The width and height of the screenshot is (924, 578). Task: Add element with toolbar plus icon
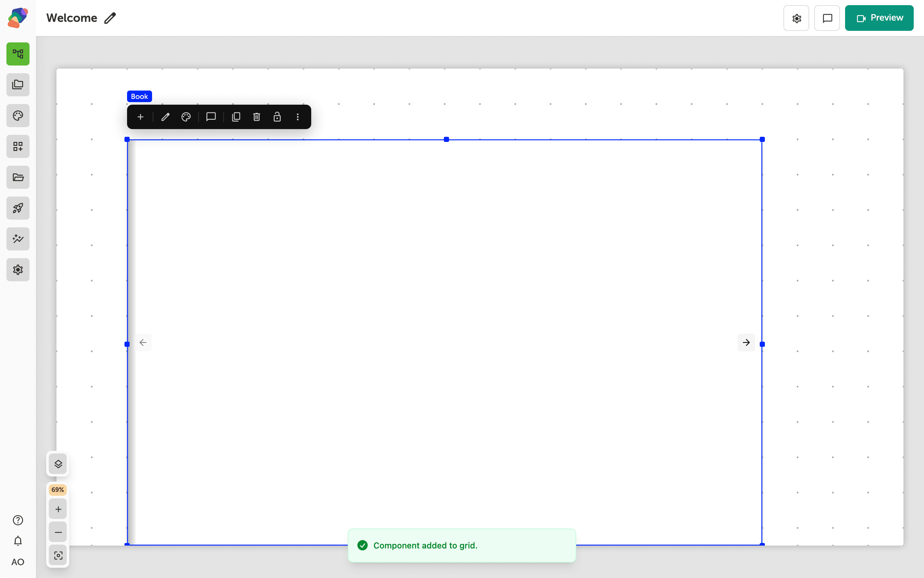coord(141,117)
